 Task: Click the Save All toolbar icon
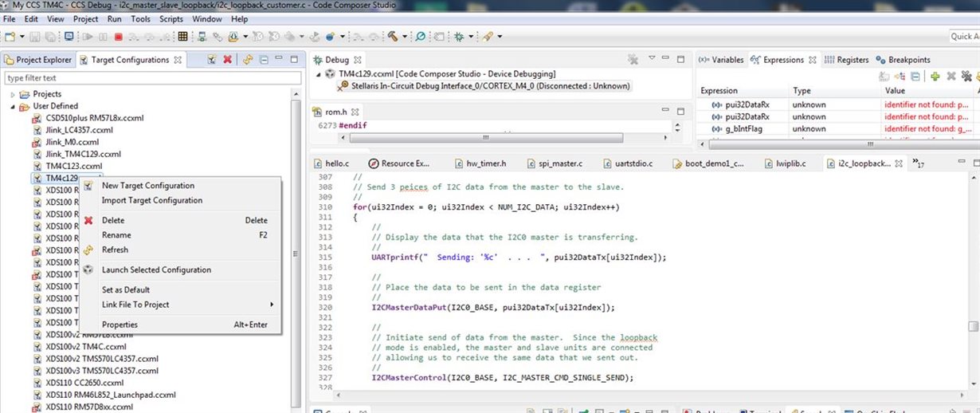coord(49,36)
